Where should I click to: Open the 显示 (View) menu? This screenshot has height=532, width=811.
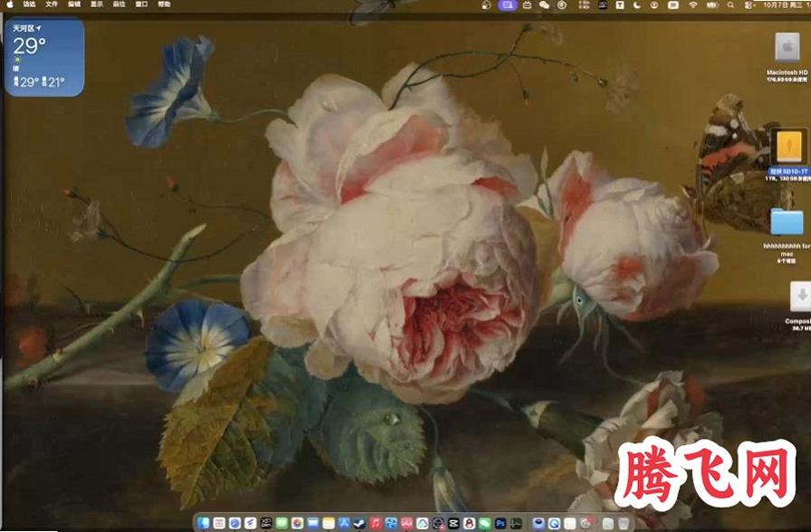tap(97, 5)
